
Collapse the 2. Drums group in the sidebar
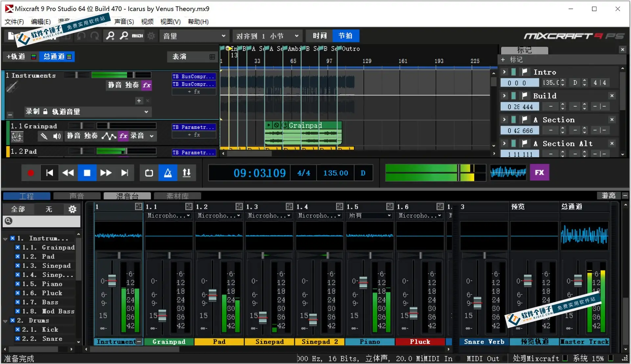pos(5,321)
